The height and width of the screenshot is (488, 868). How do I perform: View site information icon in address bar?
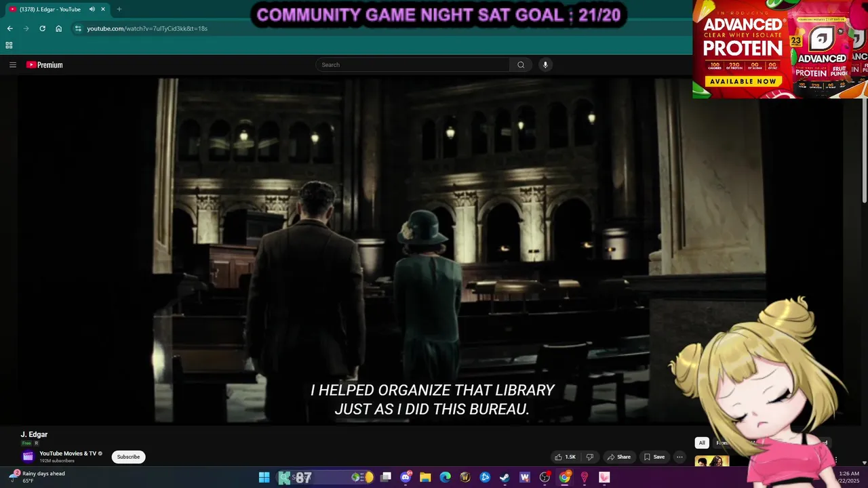[x=78, y=28]
